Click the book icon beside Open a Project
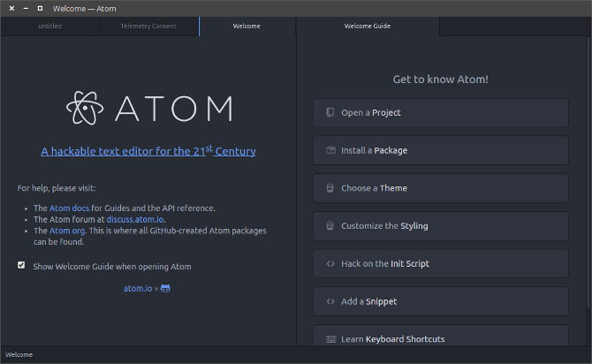The height and width of the screenshot is (364, 592). coord(330,112)
